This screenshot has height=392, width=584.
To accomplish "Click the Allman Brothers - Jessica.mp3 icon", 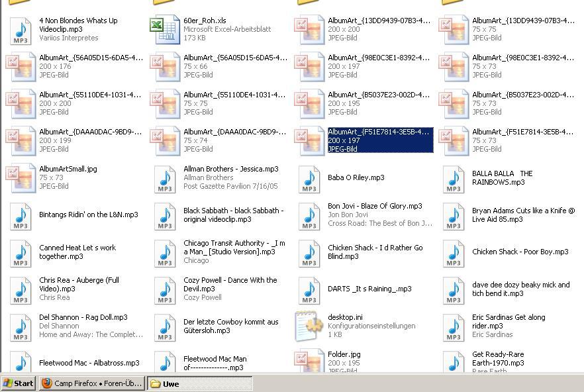I will click(x=165, y=179).
